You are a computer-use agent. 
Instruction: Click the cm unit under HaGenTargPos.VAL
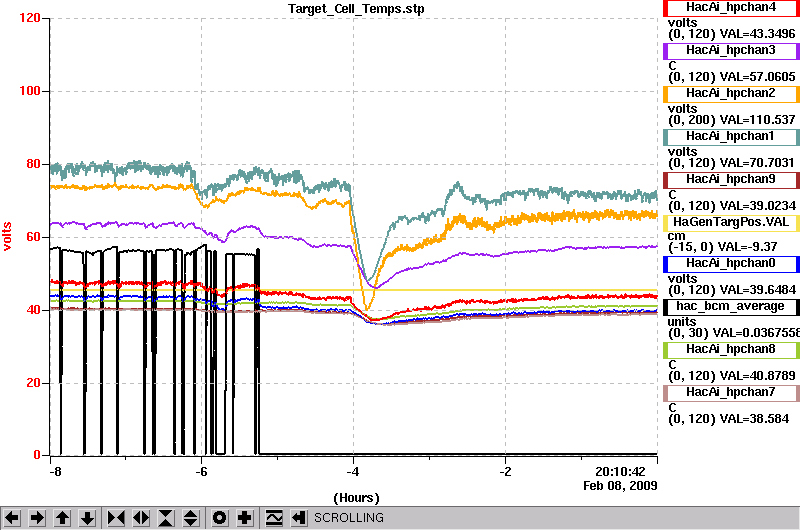tap(677, 236)
